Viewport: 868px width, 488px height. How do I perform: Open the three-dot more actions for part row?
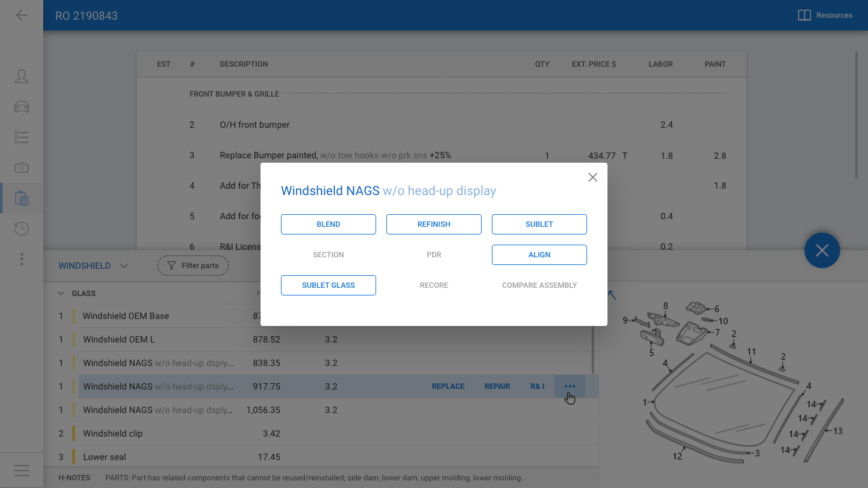[570, 386]
